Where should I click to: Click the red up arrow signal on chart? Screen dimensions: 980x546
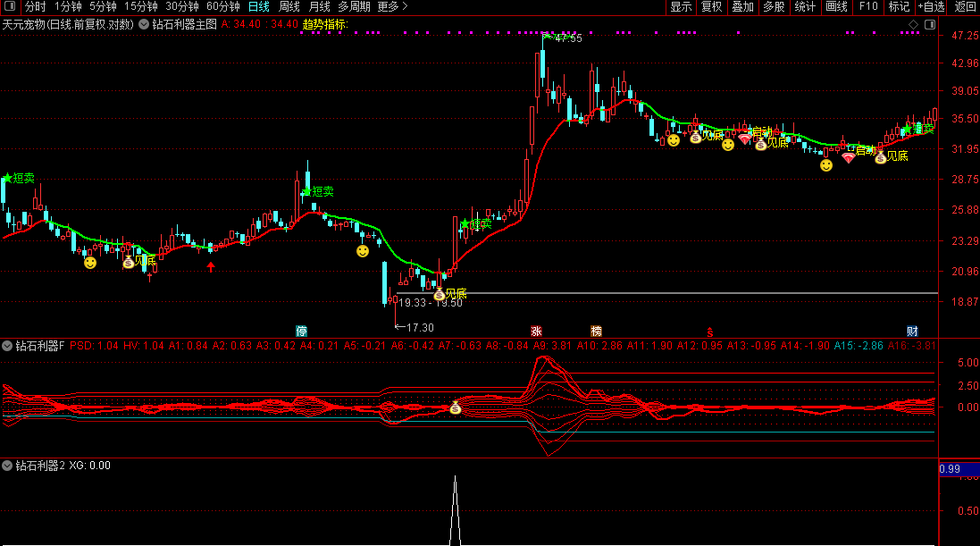point(211,266)
